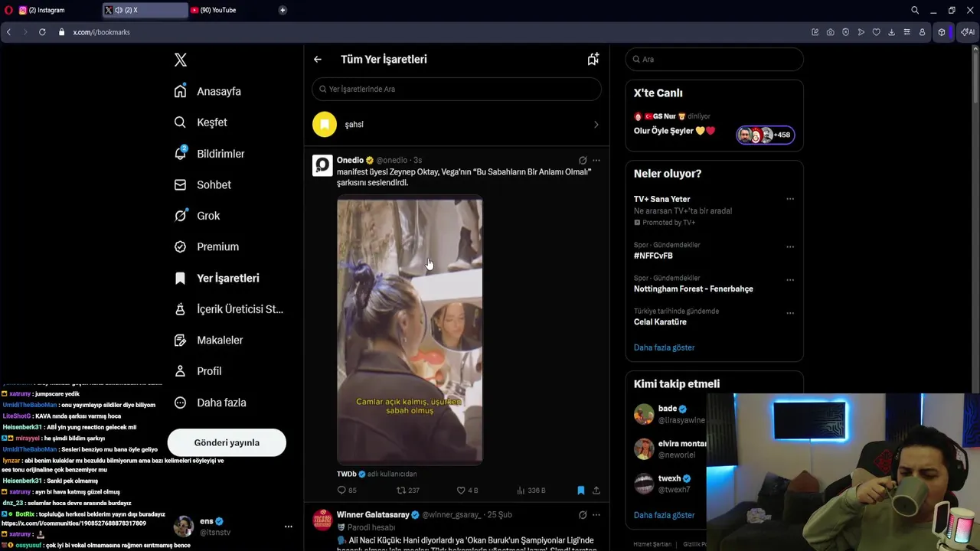Open İçerik Üreticisi Stüdyosu

coord(228,309)
